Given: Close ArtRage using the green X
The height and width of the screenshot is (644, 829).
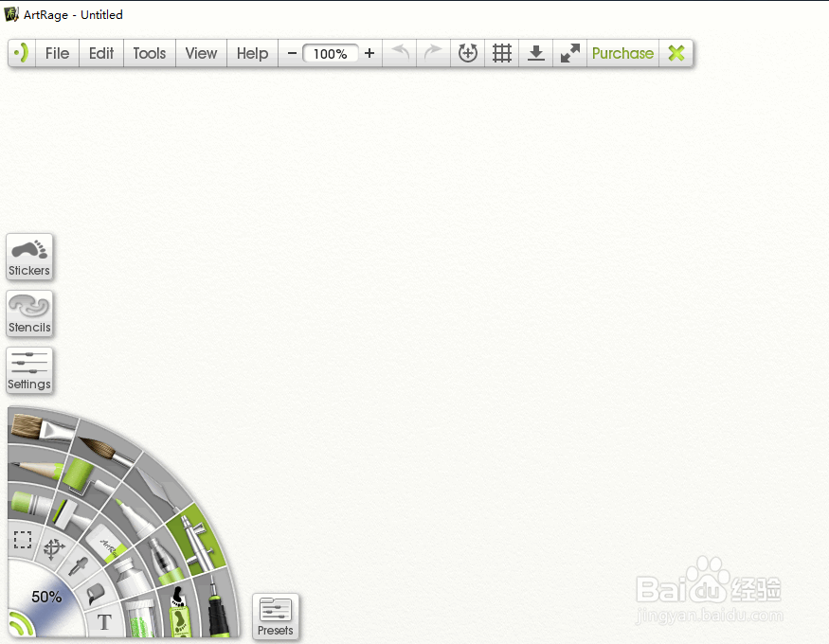Looking at the screenshot, I should [x=676, y=53].
